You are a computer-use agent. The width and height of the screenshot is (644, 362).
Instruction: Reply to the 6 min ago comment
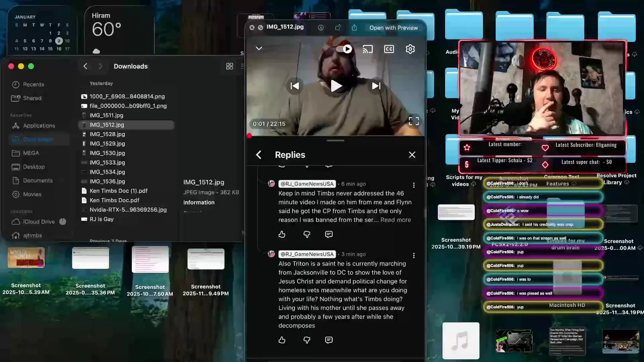(x=329, y=234)
